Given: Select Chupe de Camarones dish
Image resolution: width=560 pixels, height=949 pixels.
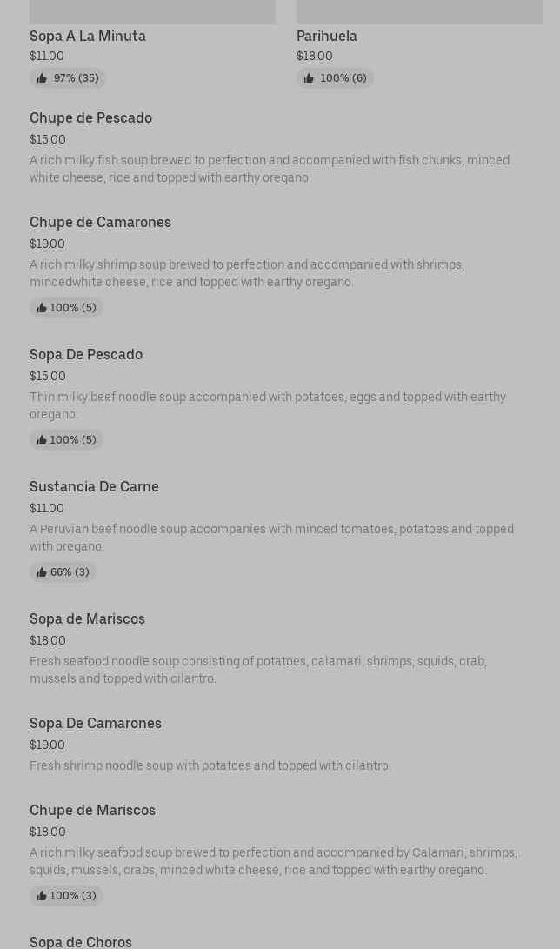Looking at the screenshot, I should (x=100, y=222).
